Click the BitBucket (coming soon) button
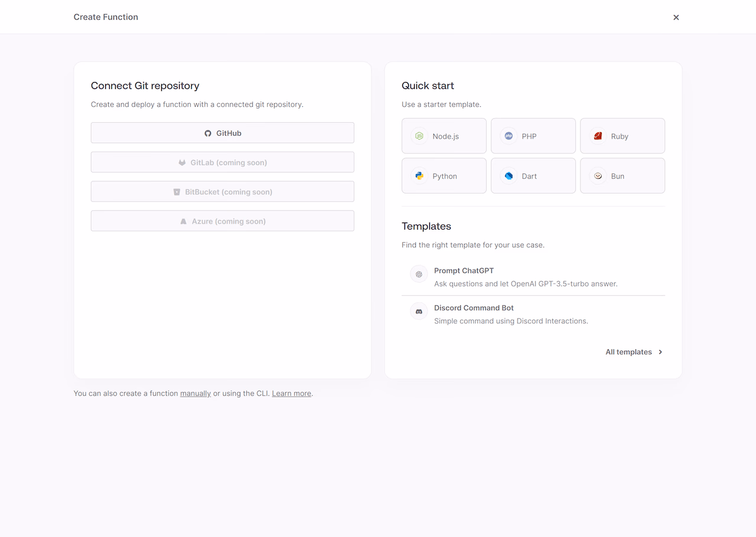 pos(223,192)
